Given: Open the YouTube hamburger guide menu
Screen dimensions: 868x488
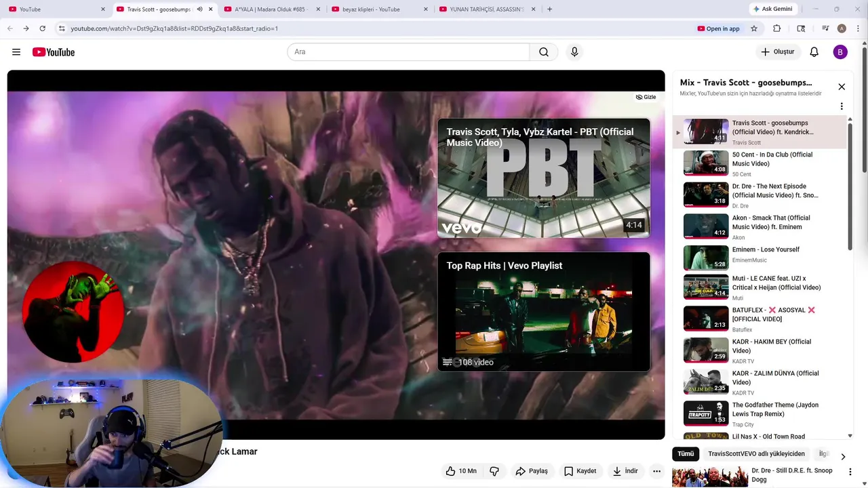Looking at the screenshot, I should (16, 52).
